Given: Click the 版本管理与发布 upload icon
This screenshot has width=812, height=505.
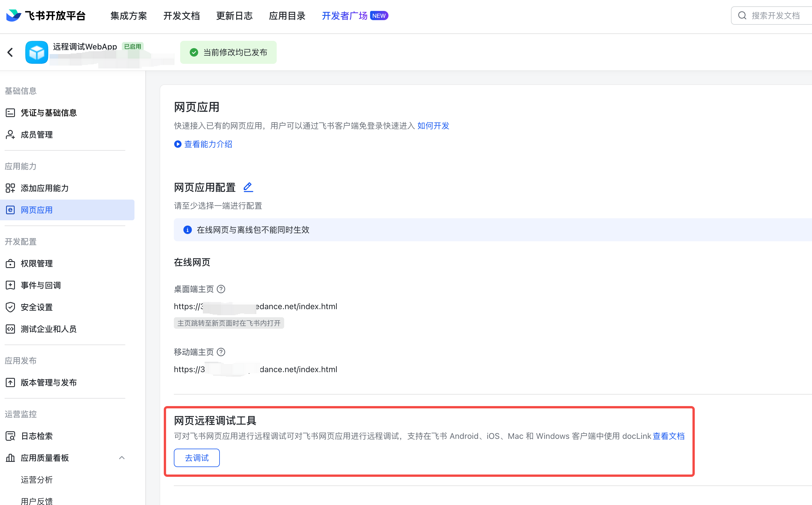Looking at the screenshot, I should (10, 382).
